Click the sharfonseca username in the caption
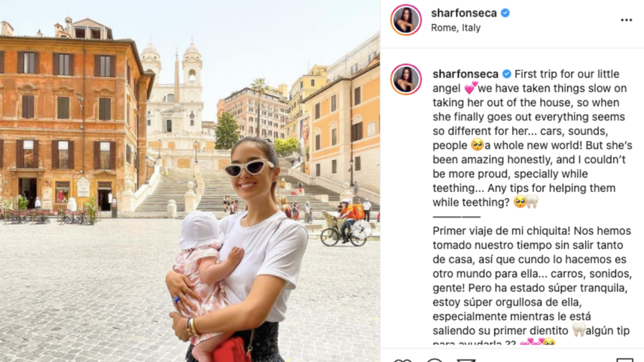The width and height of the screenshot is (644, 362). tap(465, 74)
